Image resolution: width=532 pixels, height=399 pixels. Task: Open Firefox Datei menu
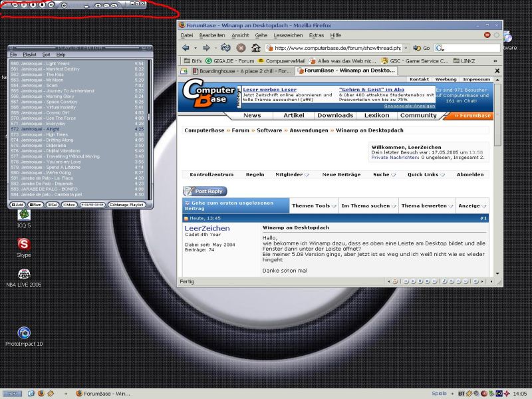187,35
